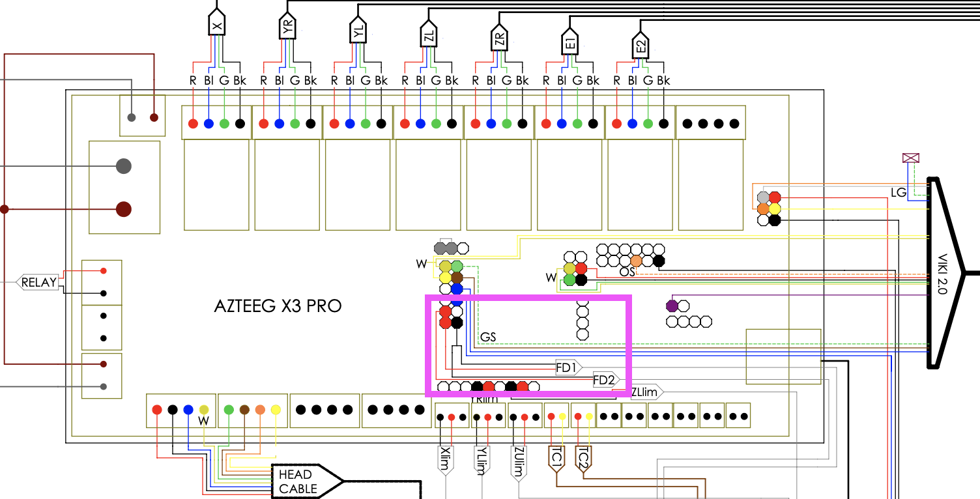The image size is (980, 499).
Task: Click the OS label
Action: click(627, 271)
